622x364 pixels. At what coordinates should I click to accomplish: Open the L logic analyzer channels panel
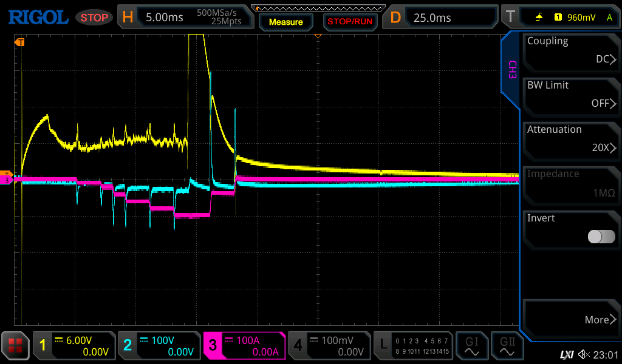coord(414,346)
